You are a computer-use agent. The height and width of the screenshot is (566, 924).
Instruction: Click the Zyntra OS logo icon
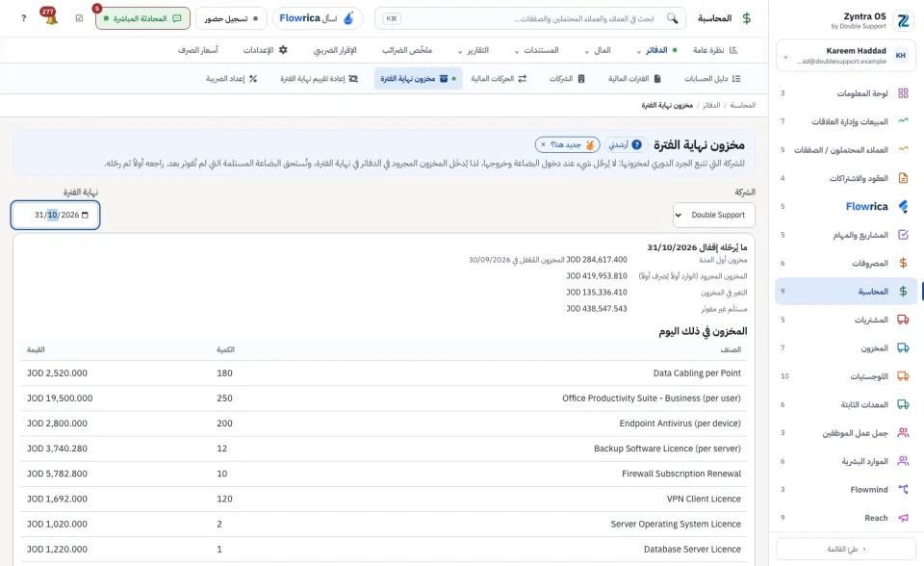pos(903,21)
